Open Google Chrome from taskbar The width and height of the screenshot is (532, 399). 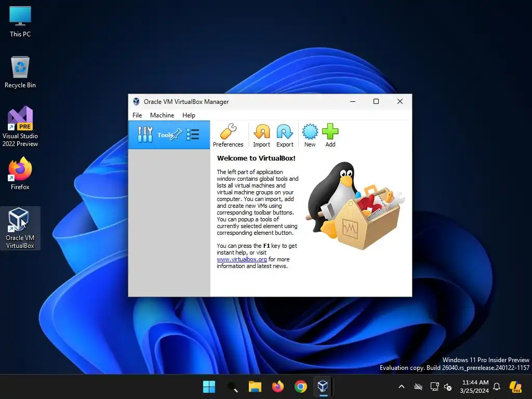[x=301, y=387]
